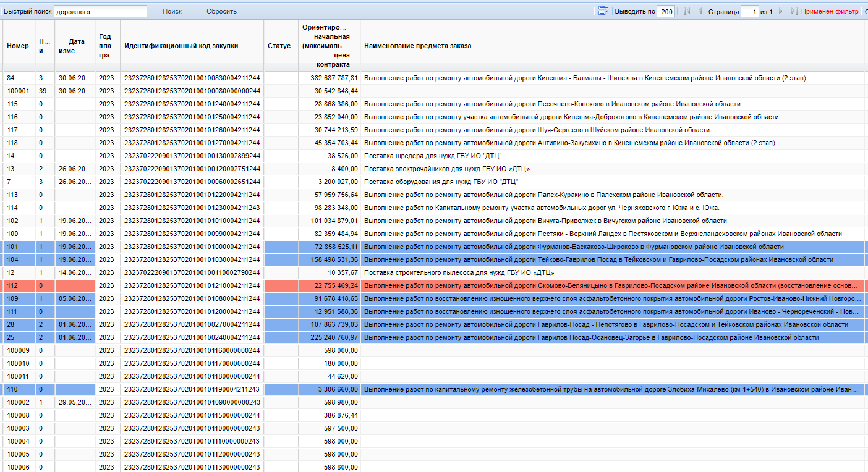Click the "Страница" page number field
The width and height of the screenshot is (868, 472).
tap(749, 11)
